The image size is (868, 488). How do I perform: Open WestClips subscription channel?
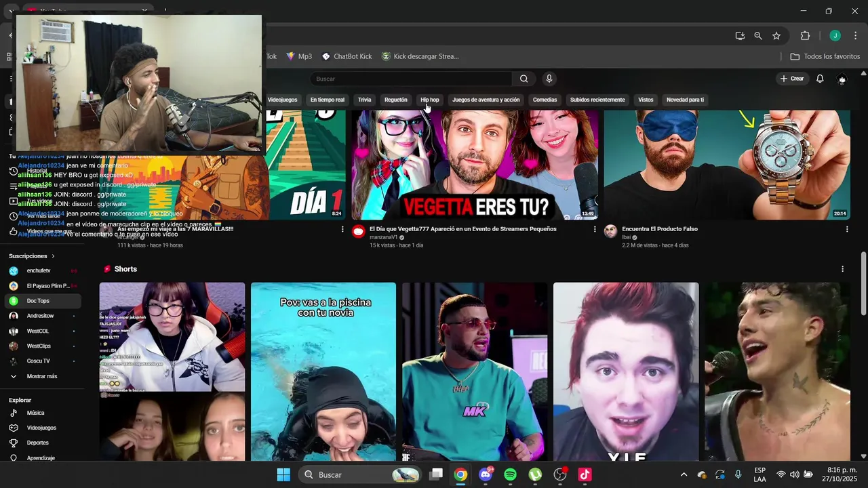click(42, 346)
